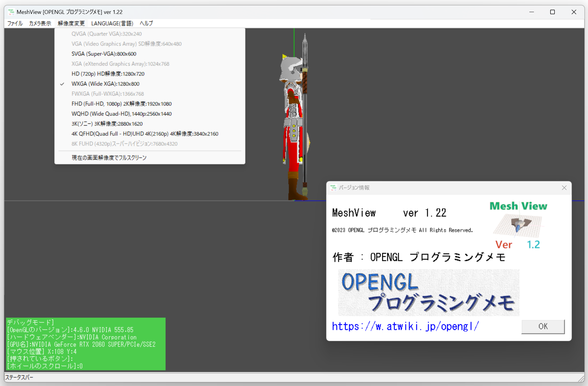Close the バージョン情報 dialog

tap(564, 188)
